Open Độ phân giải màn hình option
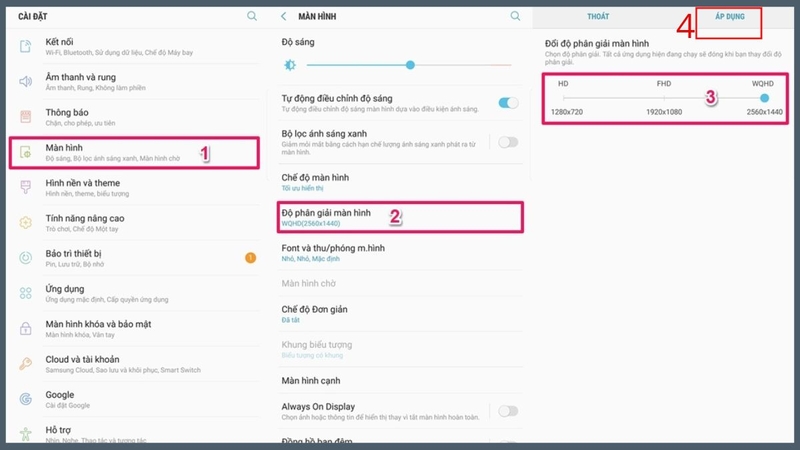 [401, 217]
